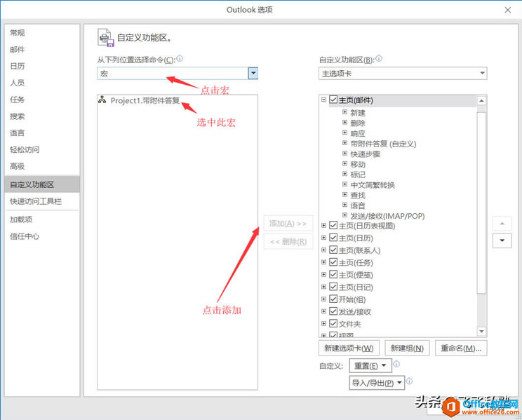
Task: Click the info icon beside 导入/导出 button
Action: coord(410,381)
